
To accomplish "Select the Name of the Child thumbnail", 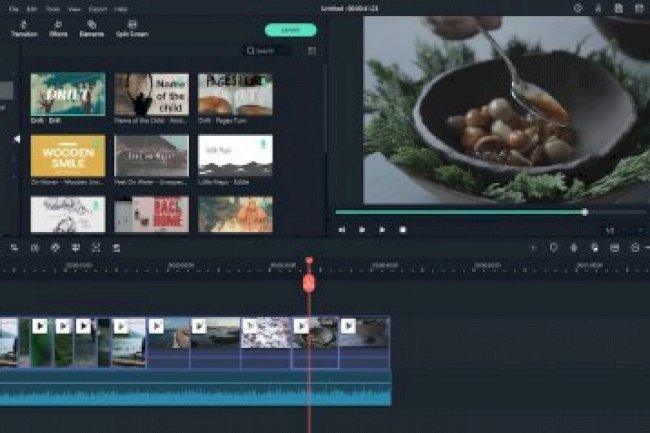I will point(151,94).
